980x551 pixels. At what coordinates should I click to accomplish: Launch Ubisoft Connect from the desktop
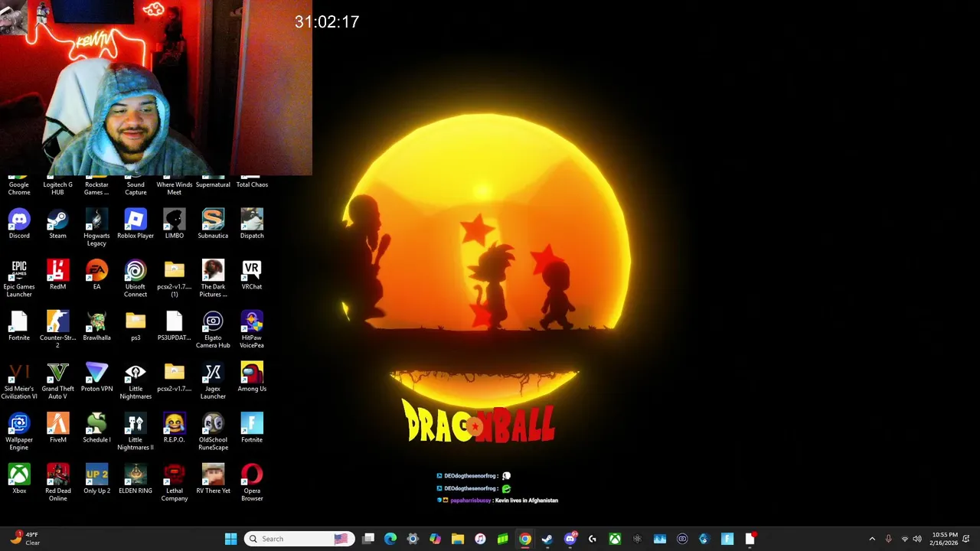136,279
